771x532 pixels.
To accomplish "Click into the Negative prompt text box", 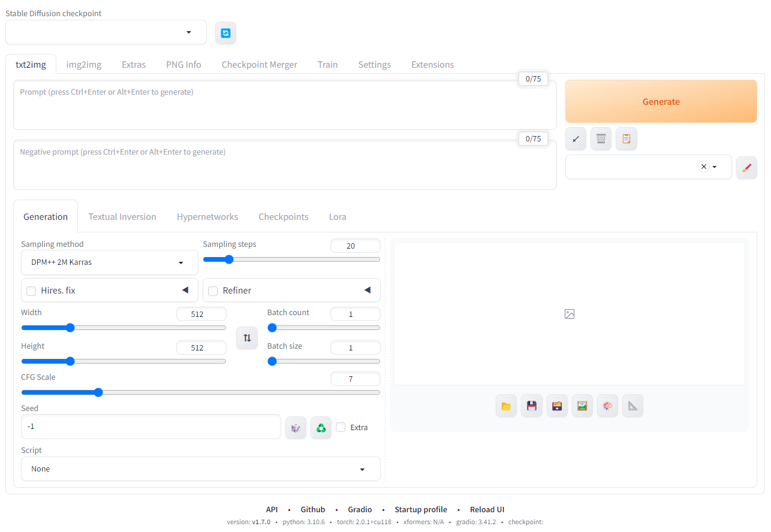I will coord(285,165).
